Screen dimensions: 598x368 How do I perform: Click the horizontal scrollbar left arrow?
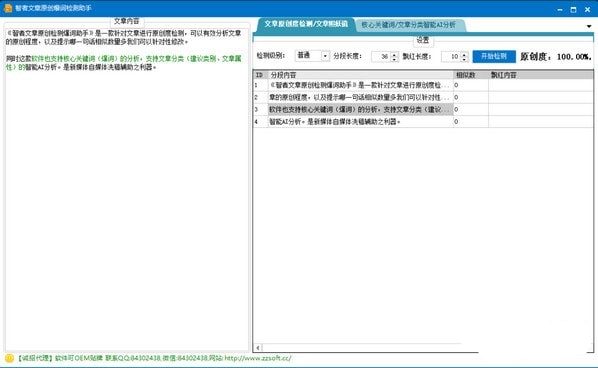pos(258,347)
